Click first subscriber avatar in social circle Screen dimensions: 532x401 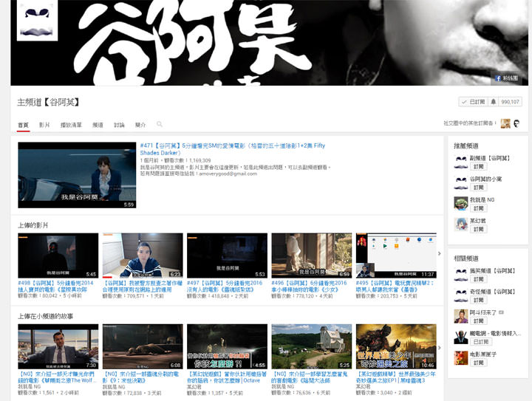(x=505, y=124)
